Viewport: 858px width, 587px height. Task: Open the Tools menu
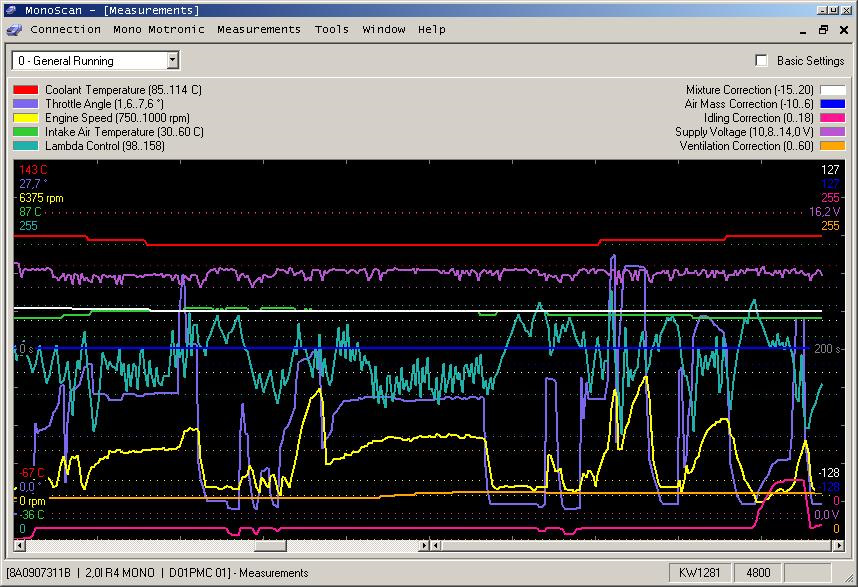click(332, 30)
